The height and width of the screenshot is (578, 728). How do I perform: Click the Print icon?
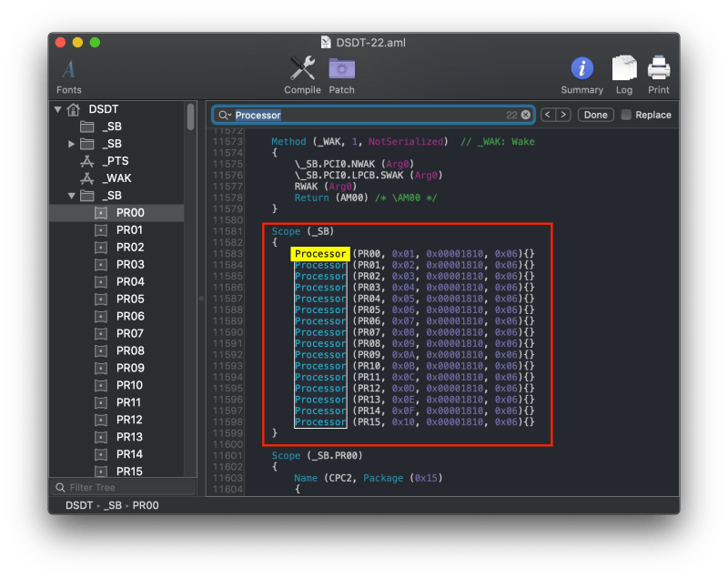[x=658, y=68]
